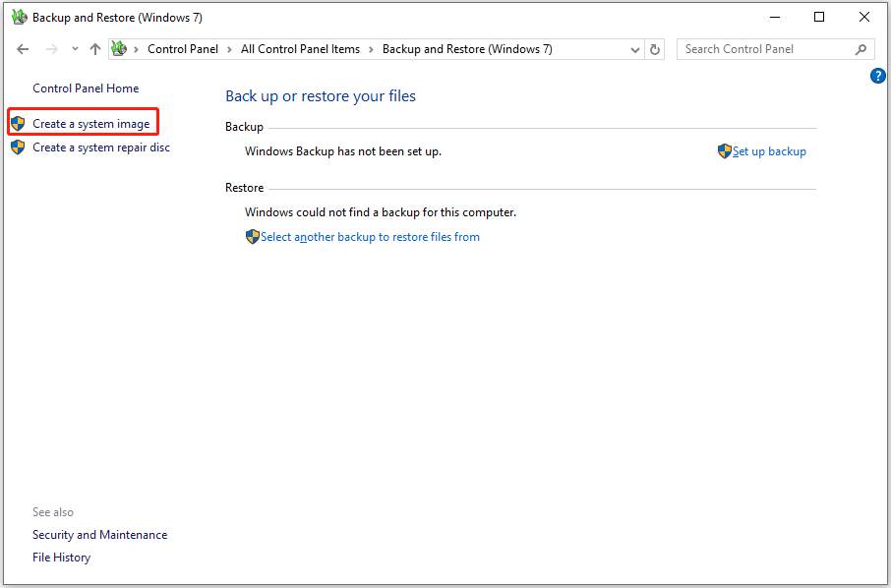891x588 pixels.
Task: Open the address bar history dropdown
Action: 635,48
